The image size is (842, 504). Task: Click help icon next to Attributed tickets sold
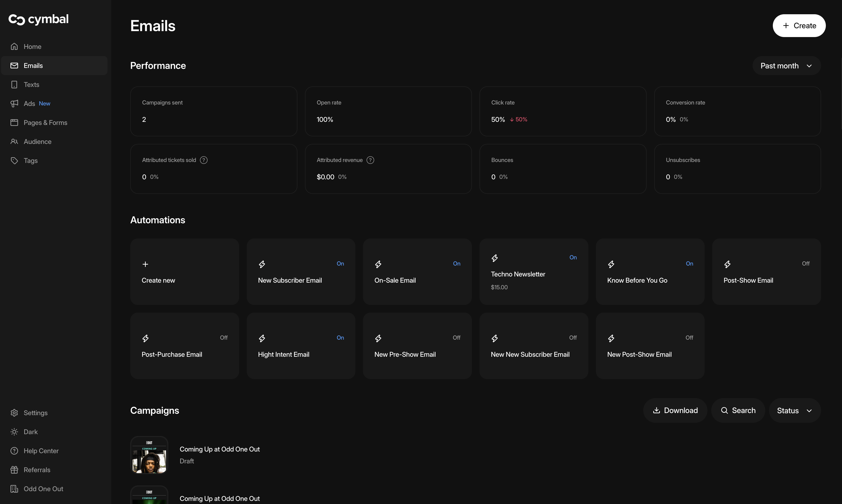pyautogui.click(x=204, y=160)
